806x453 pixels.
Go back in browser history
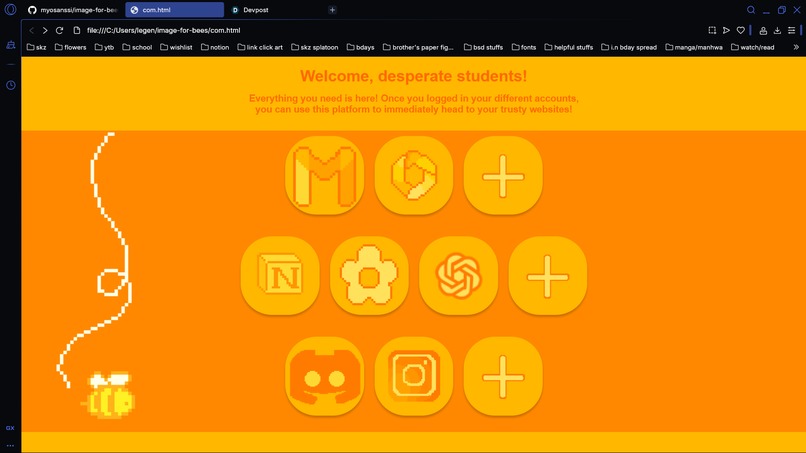[x=31, y=30]
